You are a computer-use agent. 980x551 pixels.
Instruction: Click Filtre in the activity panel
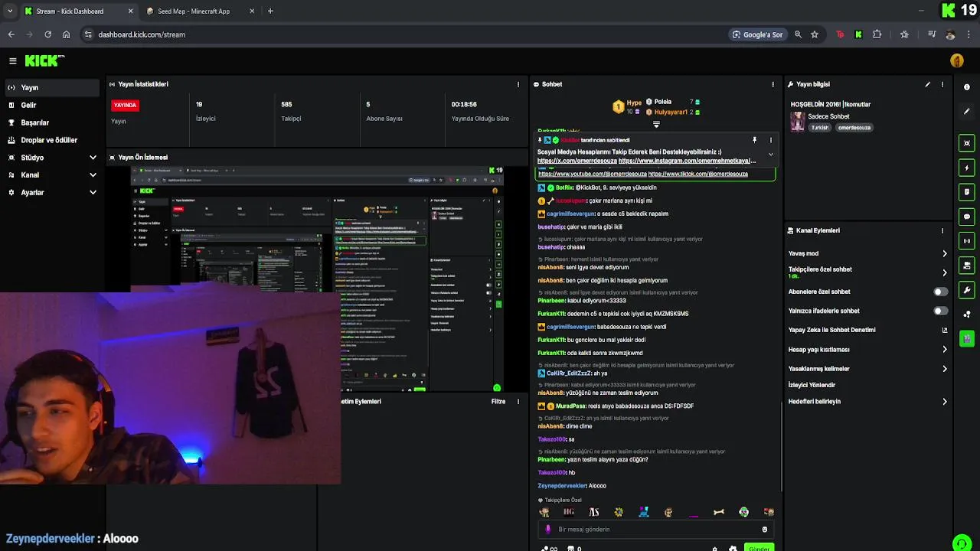tap(498, 402)
